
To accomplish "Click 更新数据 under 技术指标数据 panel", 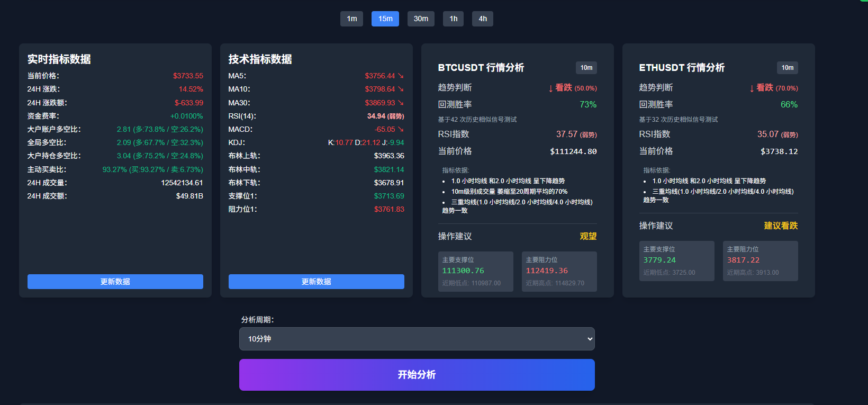I will (317, 282).
